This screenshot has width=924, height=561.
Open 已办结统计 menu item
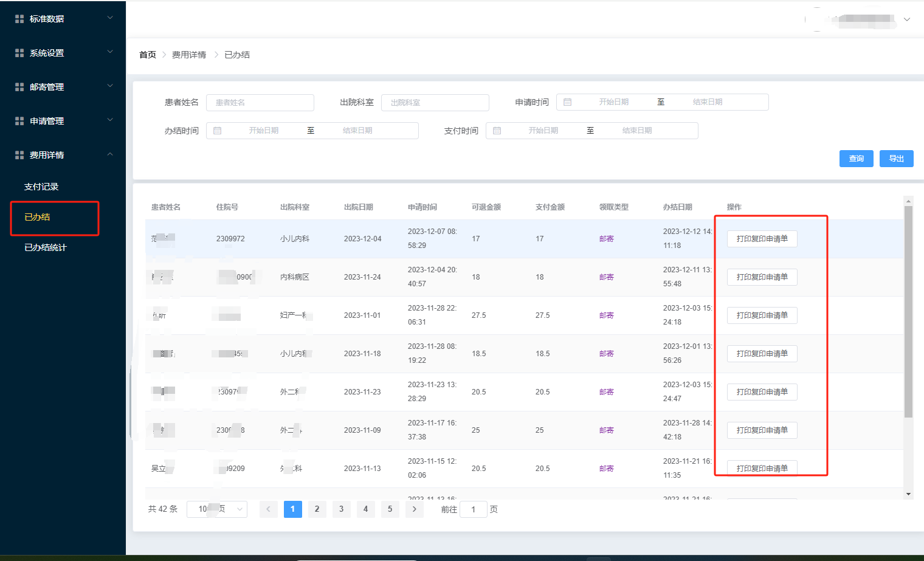pos(46,247)
